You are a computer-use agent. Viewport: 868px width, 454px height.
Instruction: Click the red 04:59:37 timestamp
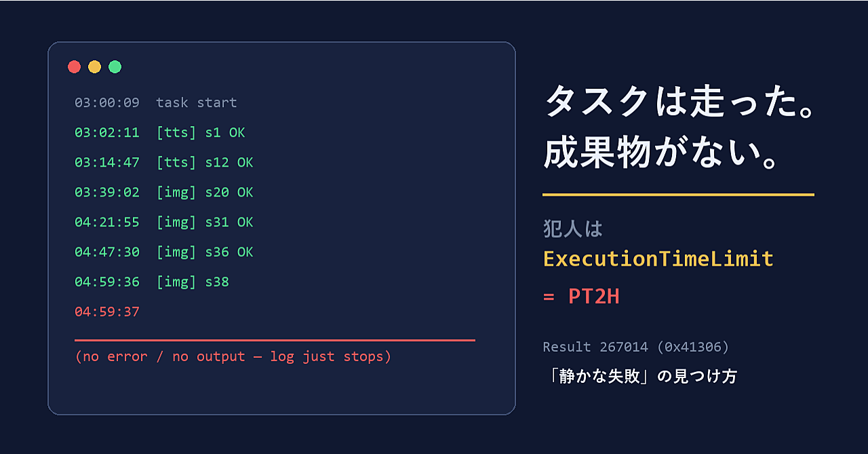pos(107,312)
